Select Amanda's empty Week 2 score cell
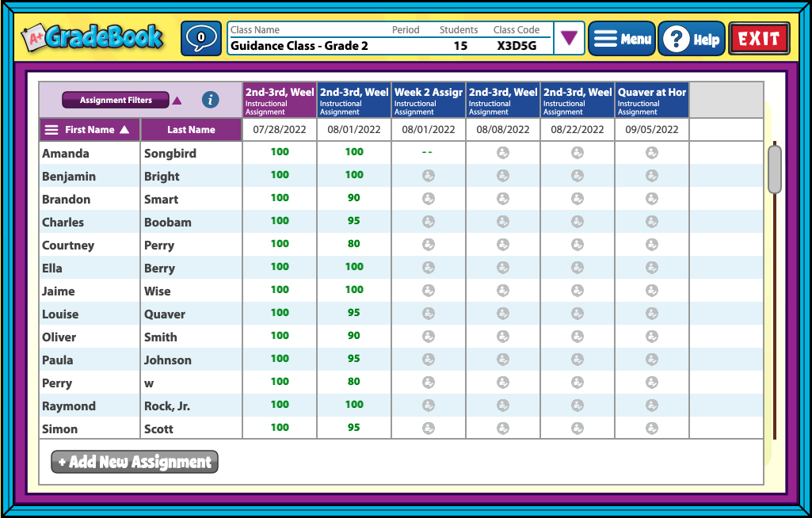This screenshot has height=518, width=812. pyautogui.click(x=429, y=152)
